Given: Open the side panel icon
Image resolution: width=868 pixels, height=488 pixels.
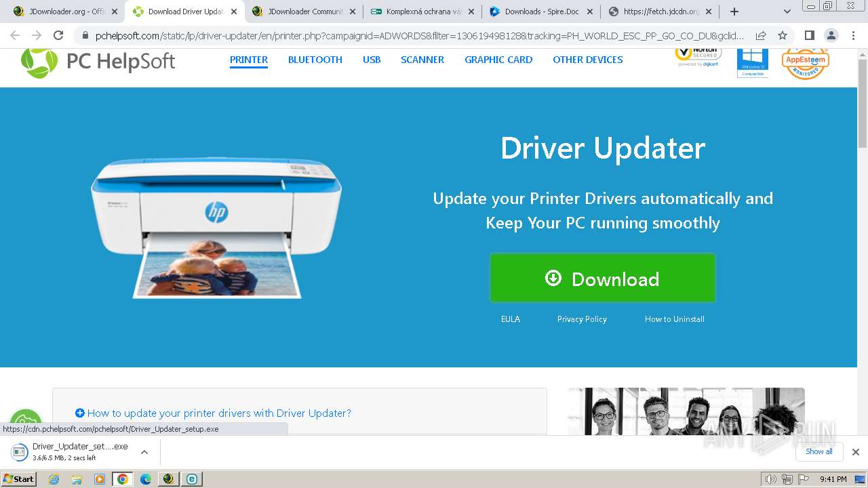Looking at the screenshot, I should click(x=809, y=36).
